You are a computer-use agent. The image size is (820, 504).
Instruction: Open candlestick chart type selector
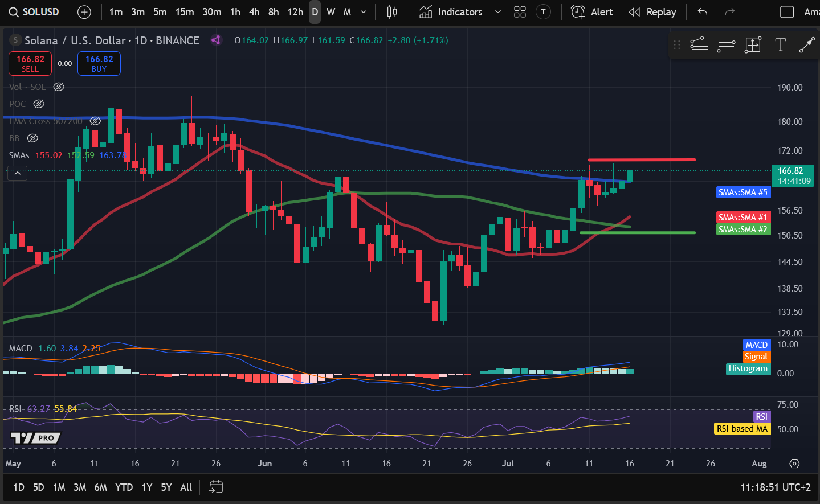(x=392, y=12)
